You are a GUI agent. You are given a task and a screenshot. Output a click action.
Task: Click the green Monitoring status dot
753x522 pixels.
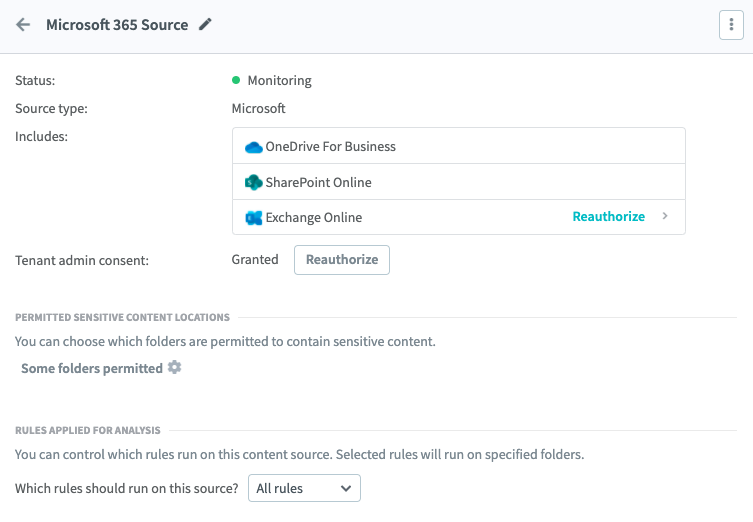coord(236,80)
